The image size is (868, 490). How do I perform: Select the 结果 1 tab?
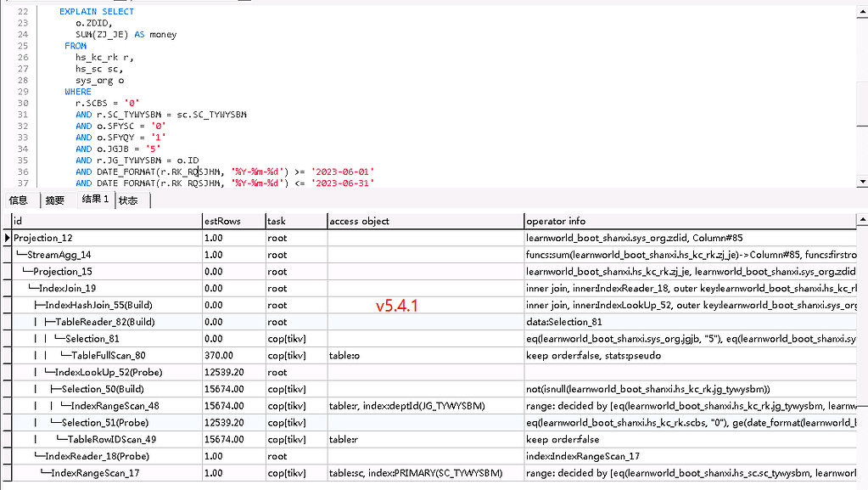[x=93, y=200]
